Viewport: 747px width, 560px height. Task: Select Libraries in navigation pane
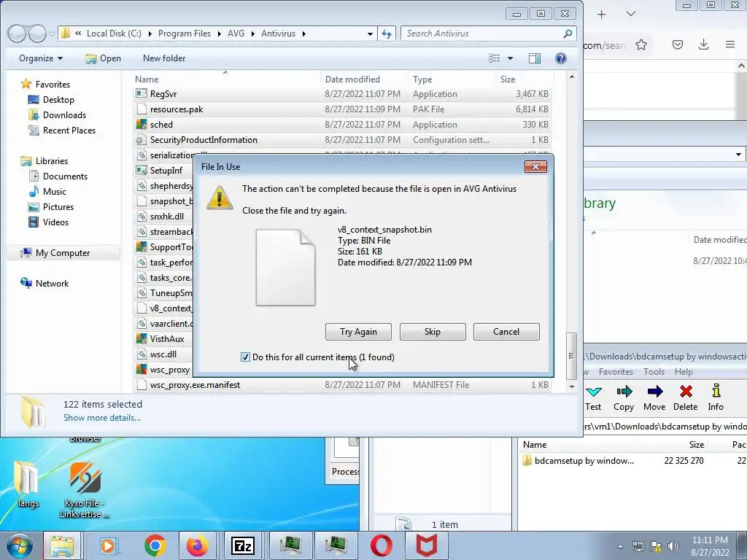click(52, 161)
